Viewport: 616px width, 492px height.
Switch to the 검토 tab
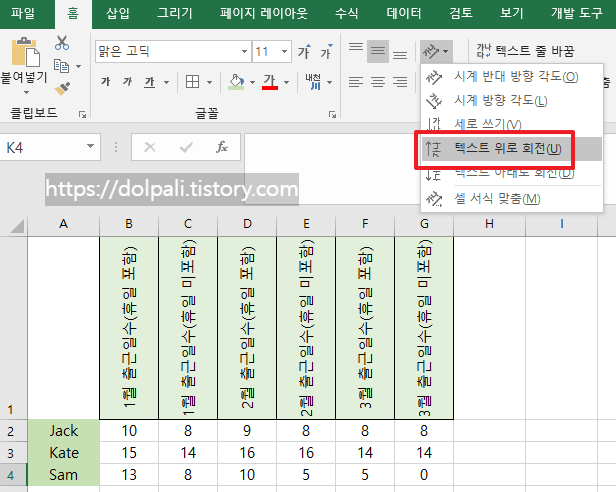(461, 13)
